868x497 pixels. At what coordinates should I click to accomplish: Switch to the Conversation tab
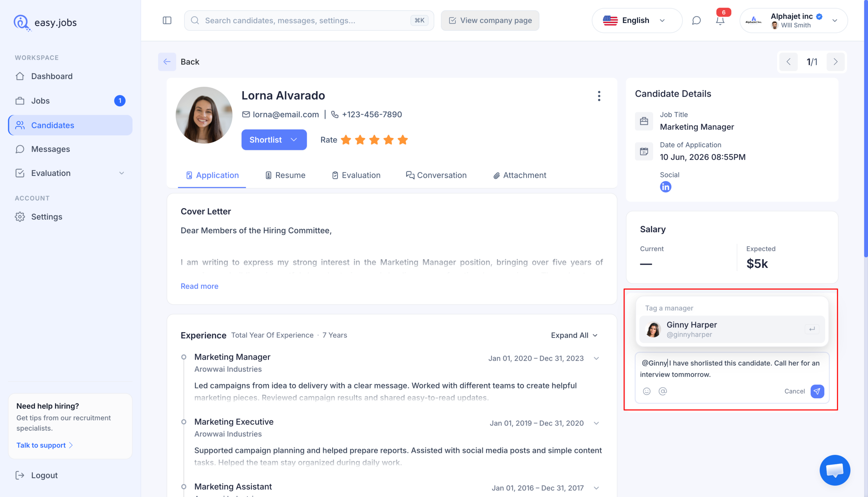pos(436,175)
